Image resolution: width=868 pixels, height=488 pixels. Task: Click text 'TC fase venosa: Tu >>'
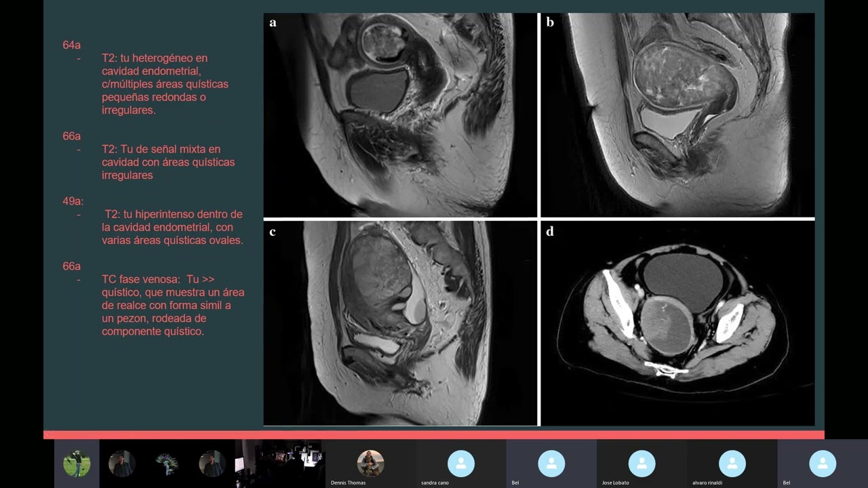[158, 279]
